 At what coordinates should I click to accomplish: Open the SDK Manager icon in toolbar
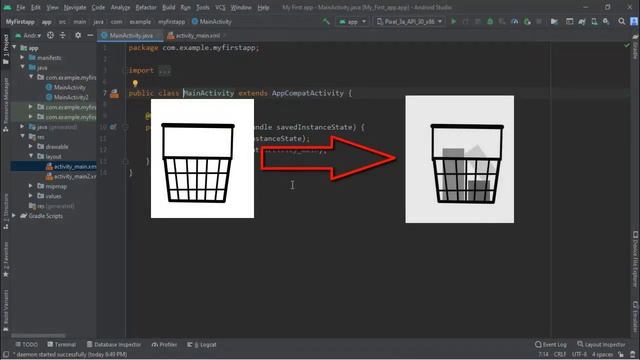(x=606, y=21)
